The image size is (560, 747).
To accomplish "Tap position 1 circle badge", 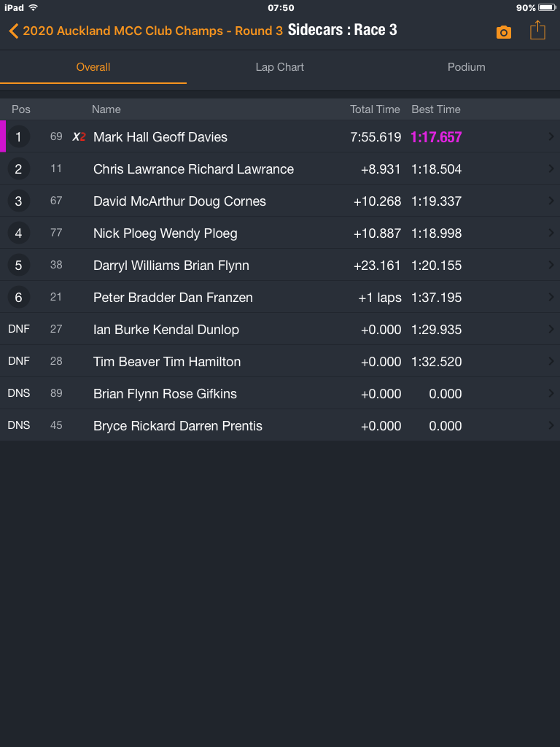I will point(19,136).
